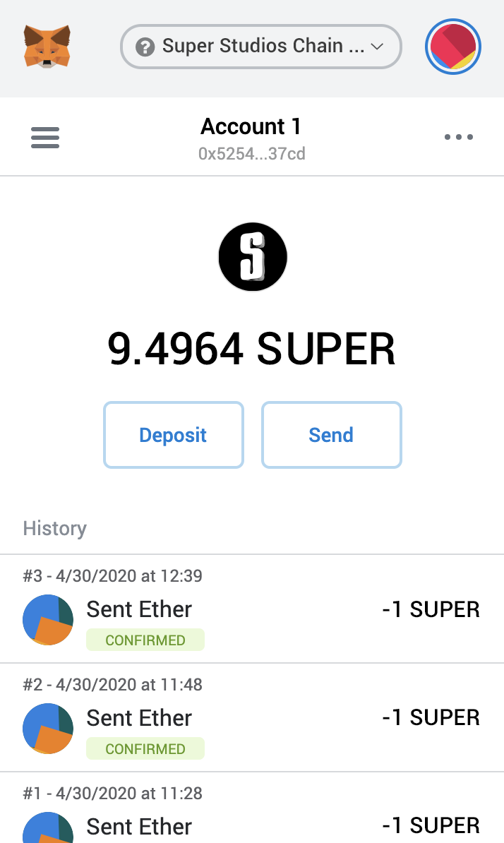Viewport: 504px width, 843px height.
Task: Copy the address 0x5254...37cd
Action: tap(252, 154)
